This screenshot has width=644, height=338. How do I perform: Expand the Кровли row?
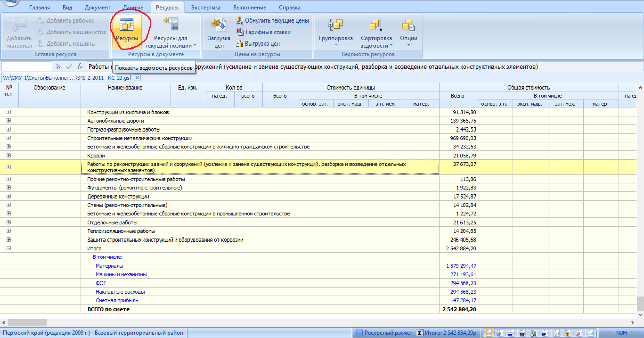tap(8, 155)
